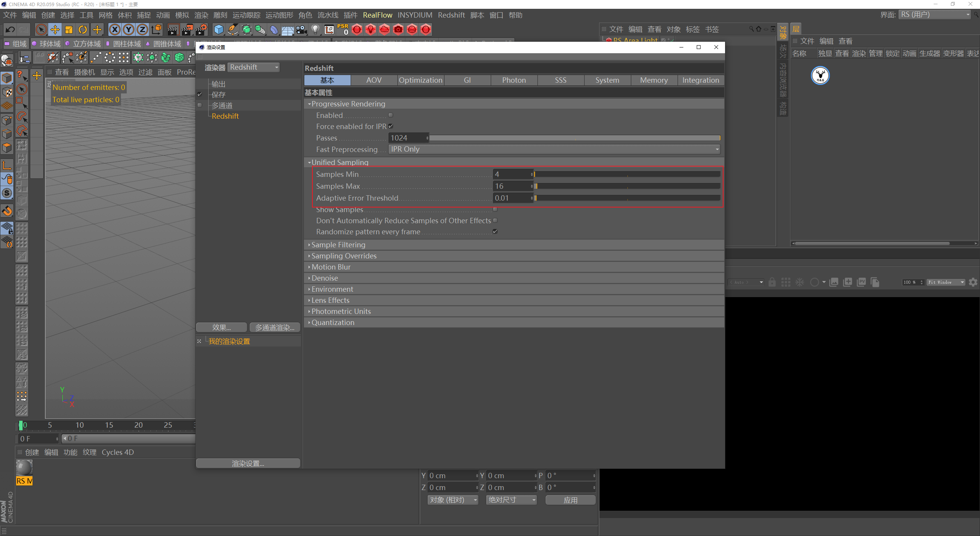The width and height of the screenshot is (980, 536).
Task: Select Redshift in the render settings list
Action: 225,116
